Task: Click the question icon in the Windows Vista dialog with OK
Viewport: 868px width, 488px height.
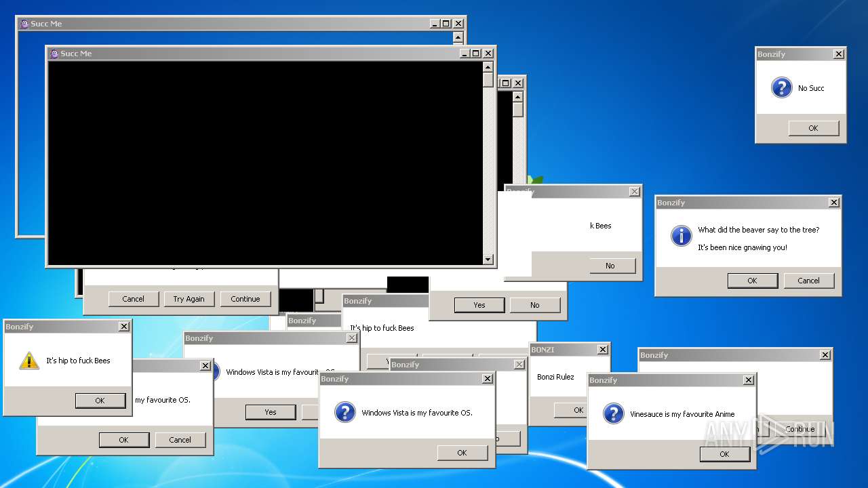Action: click(344, 412)
